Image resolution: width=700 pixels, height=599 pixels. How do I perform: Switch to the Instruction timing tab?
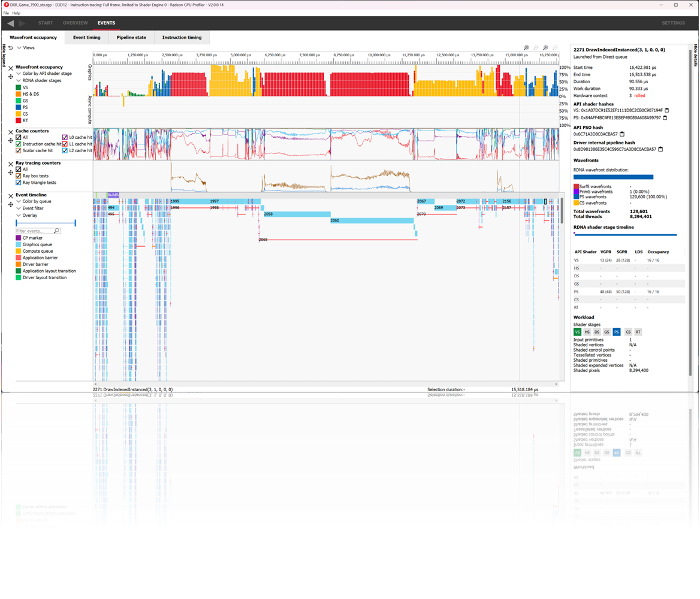click(183, 37)
